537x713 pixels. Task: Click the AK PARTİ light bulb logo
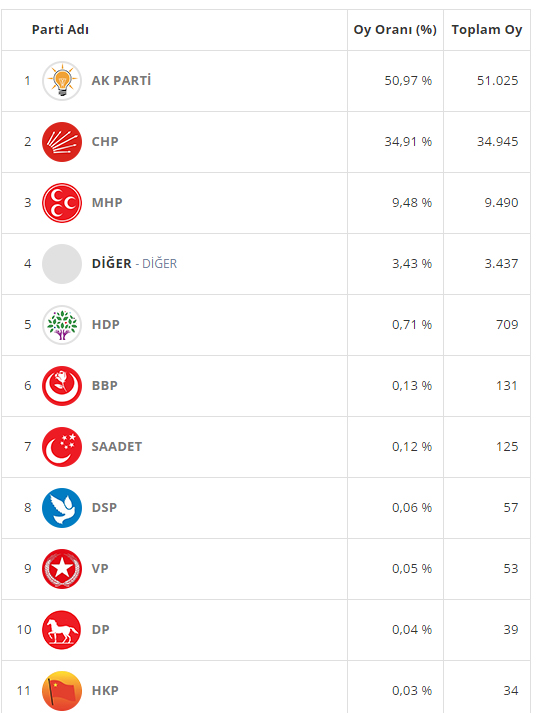(x=62, y=81)
